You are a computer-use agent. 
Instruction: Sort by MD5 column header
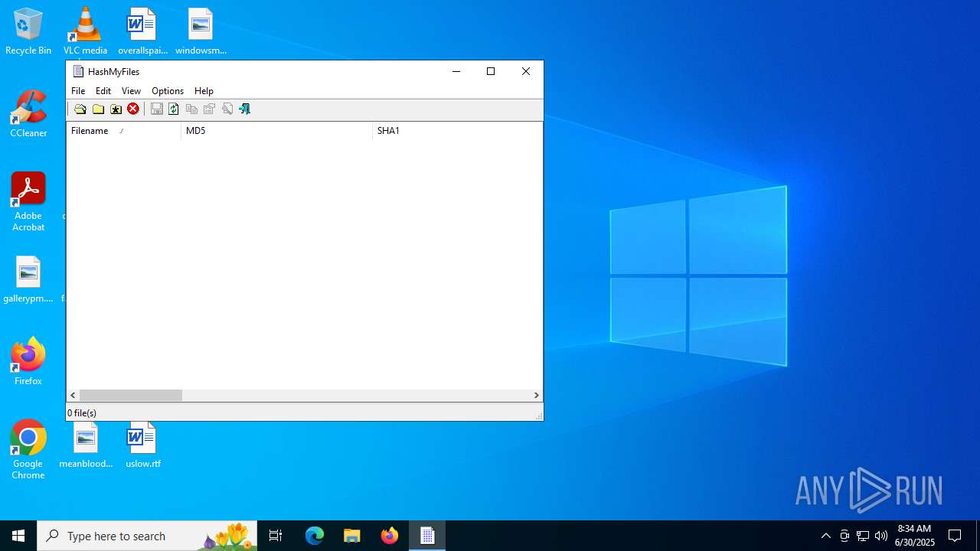click(276, 131)
